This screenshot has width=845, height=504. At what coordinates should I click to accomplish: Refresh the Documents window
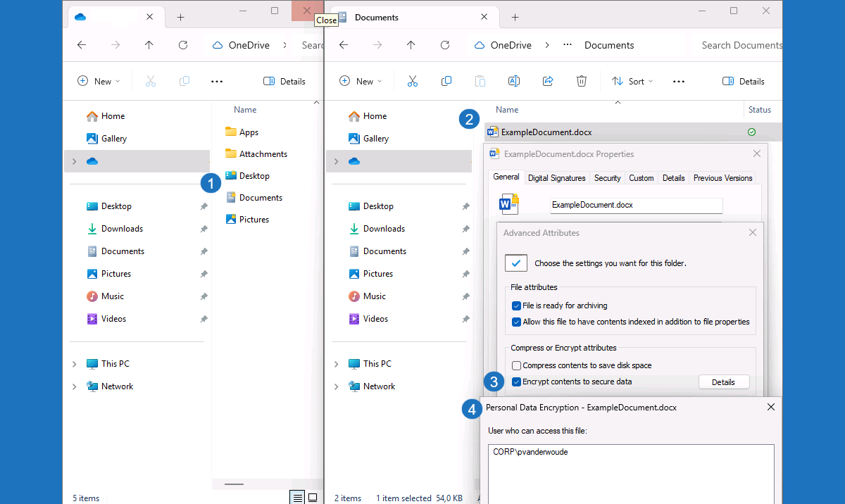coord(445,45)
